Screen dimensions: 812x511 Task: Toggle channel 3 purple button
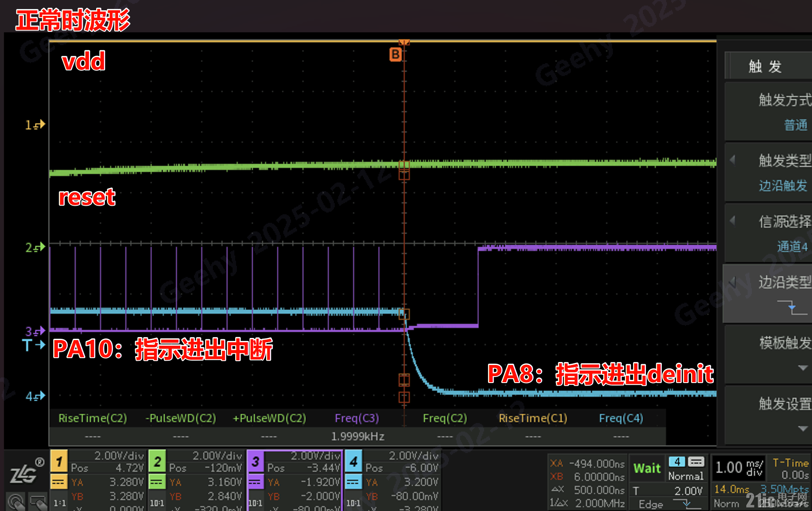(255, 462)
